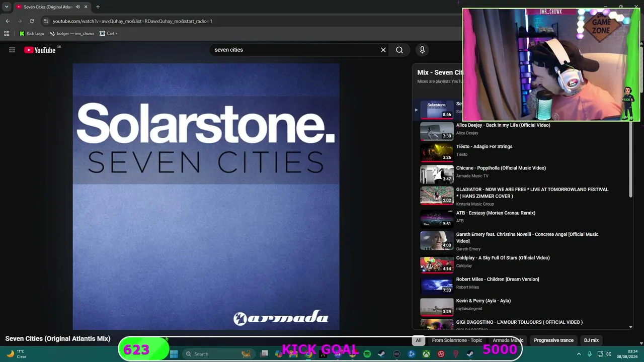Open the Tiësto Adagio For Strings thumbnail
Image resolution: width=644 pixels, height=362 pixels.
(x=437, y=153)
